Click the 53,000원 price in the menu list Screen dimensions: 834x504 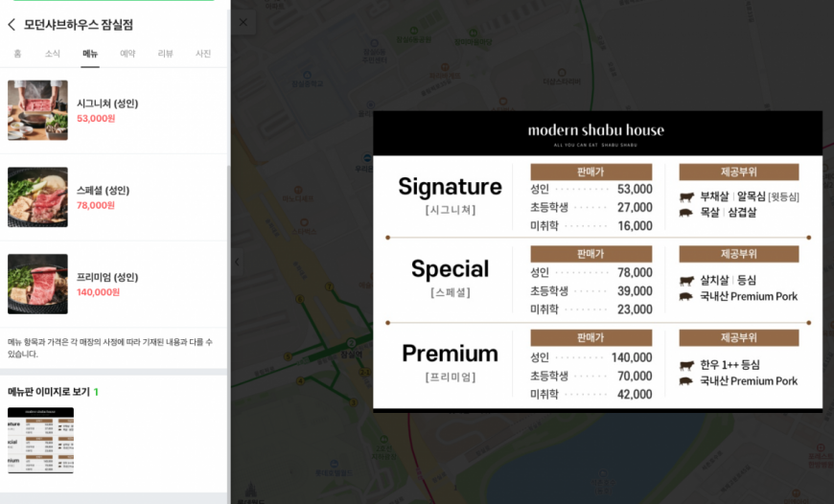(96, 118)
